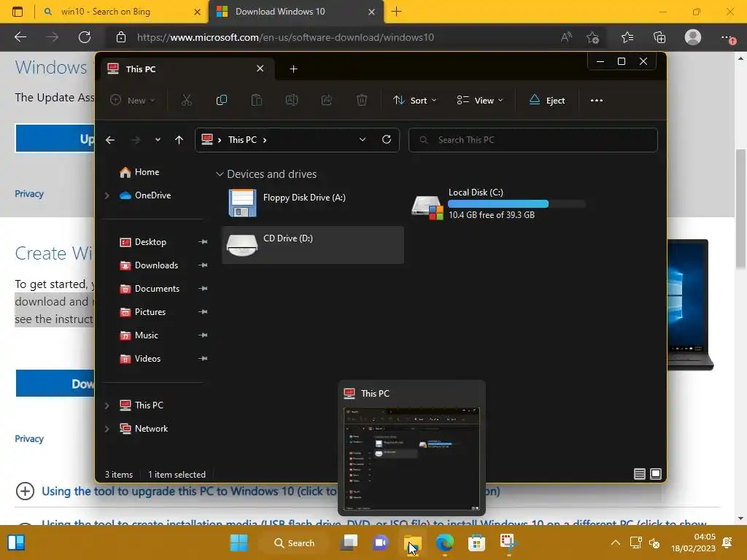This screenshot has width=747, height=560.
Task: Expand Network tree node in sidebar
Action: click(107, 429)
